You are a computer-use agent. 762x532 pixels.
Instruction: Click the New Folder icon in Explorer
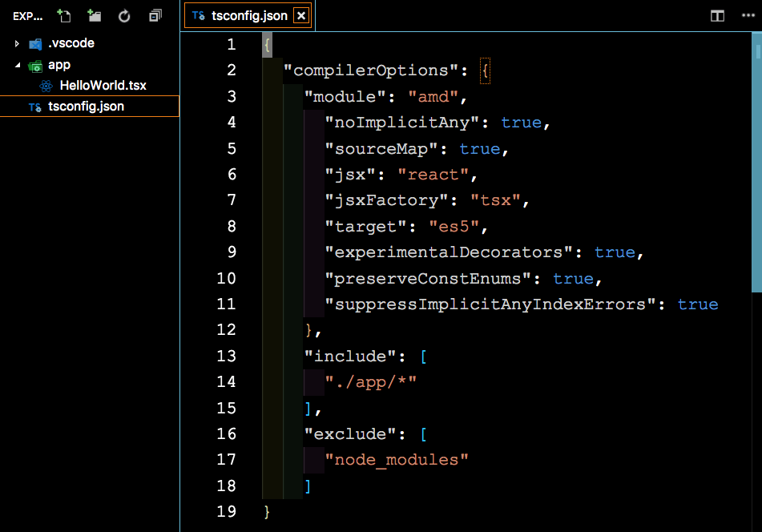pos(95,16)
